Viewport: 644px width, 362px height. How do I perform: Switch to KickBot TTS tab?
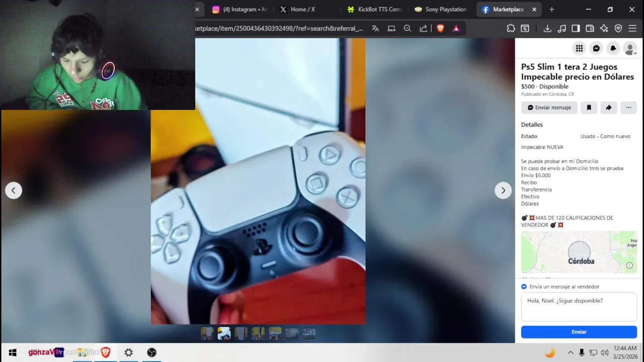click(x=374, y=9)
